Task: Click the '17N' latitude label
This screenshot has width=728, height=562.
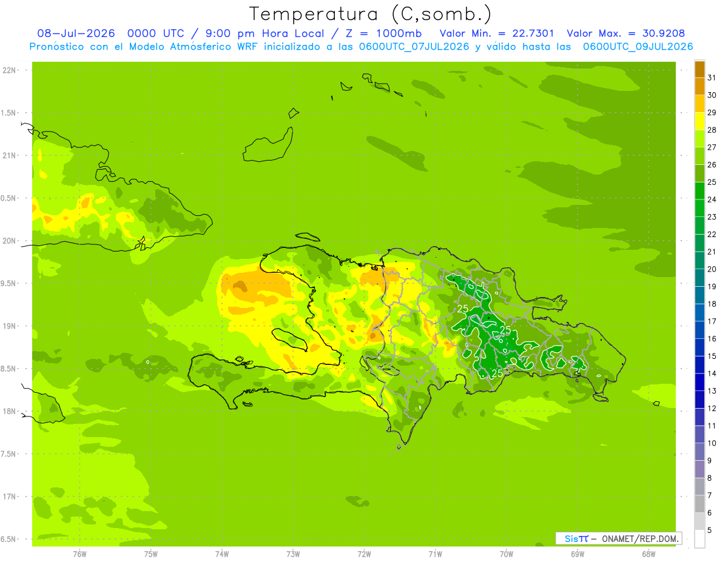Action: click(9, 497)
